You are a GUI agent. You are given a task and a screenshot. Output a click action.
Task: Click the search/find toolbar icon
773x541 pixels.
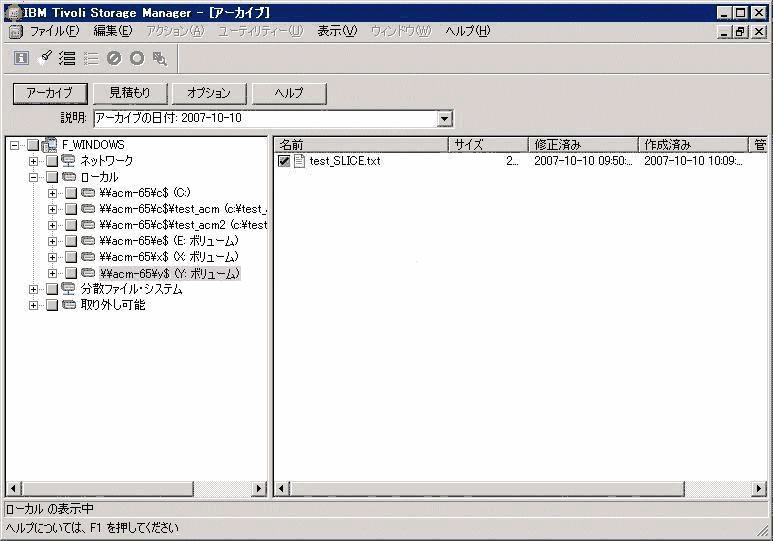point(160,58)
